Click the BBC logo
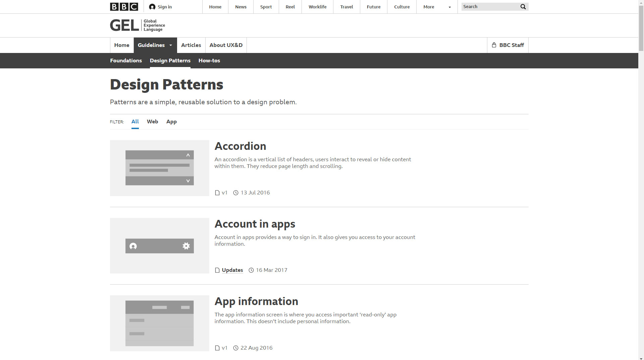The width and height of the screenshot is (644, 360). 124,7
